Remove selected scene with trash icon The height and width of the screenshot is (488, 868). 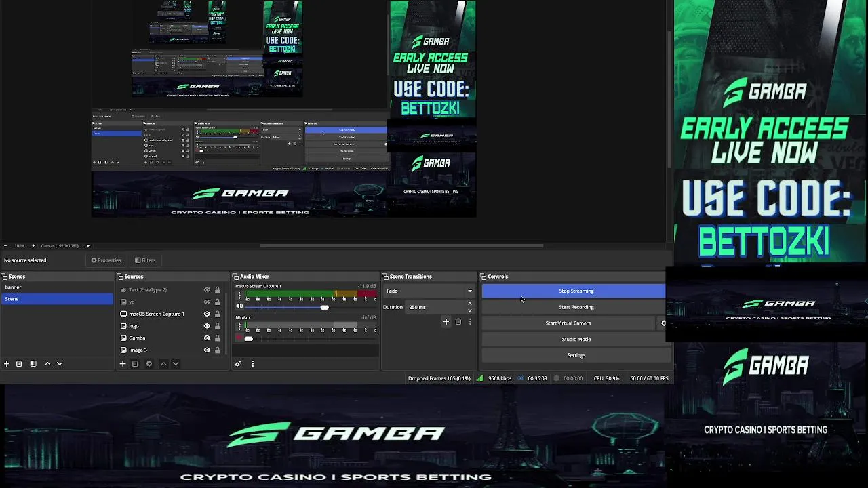click(19, 364)
